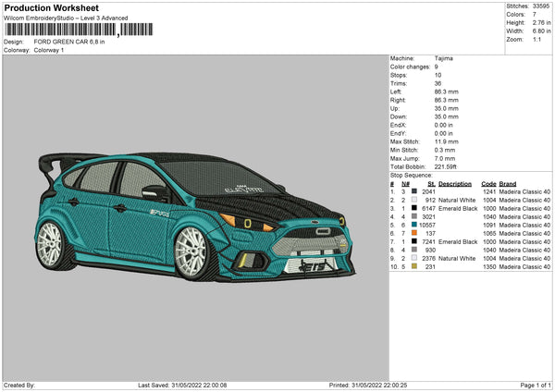555x392 pixels.
Task: Click the 'Stops:' label
Action: pyautogui.click(x=399, y=75)
